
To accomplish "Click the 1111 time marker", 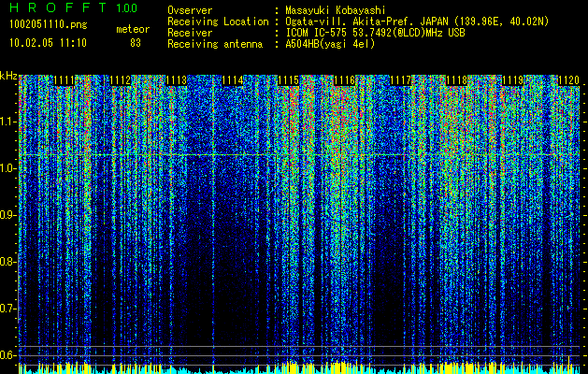I will click(x=65, y=80).
